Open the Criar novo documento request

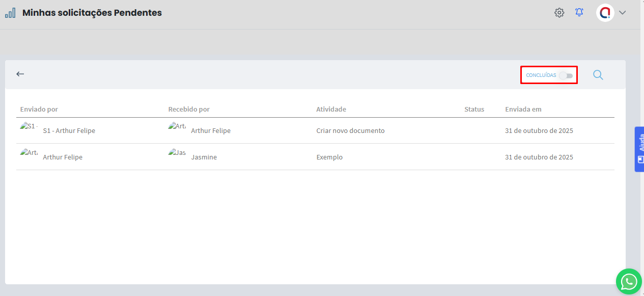[350, 131]
